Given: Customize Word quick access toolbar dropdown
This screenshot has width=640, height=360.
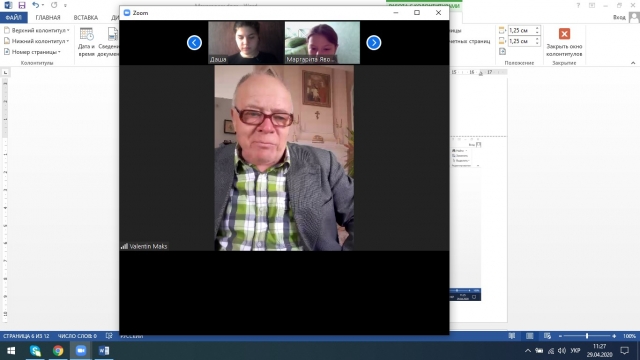Looking at the screenshot, I should [x=65, y=6].
